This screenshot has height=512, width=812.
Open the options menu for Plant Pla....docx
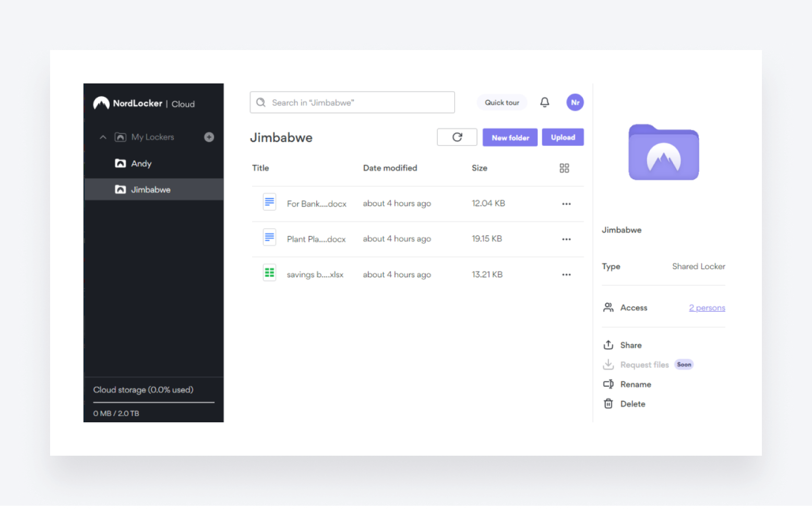[566, 239]
